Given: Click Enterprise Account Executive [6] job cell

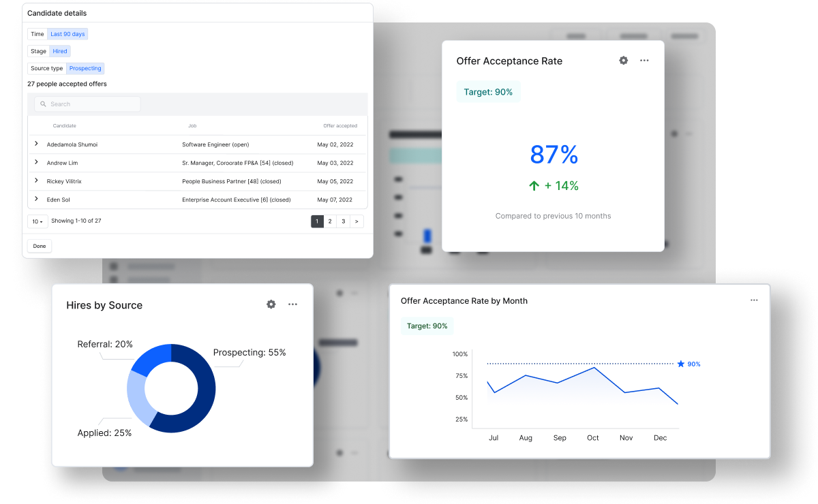Looking at the screenshot, I should [x=237, y=200].
